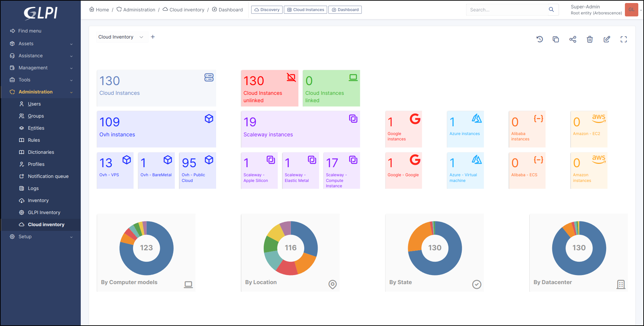644x326 pixels.
Task: Open the Cloud Instances unlinked card
Action: (x=269, y=88)
